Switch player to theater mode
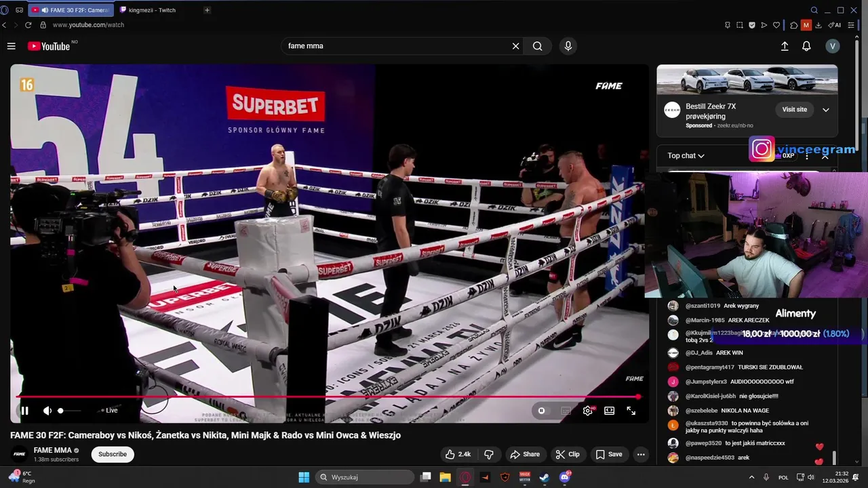 pyautogui.click(x=610, y=410)
